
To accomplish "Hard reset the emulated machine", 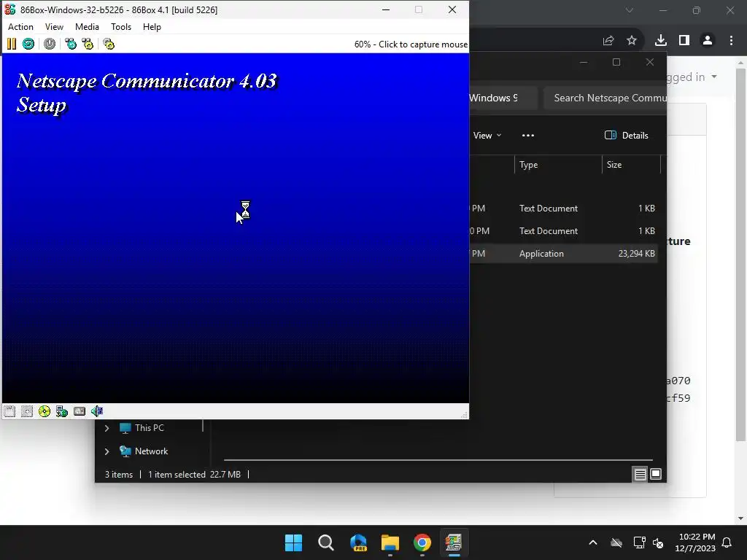I will 28,44.
